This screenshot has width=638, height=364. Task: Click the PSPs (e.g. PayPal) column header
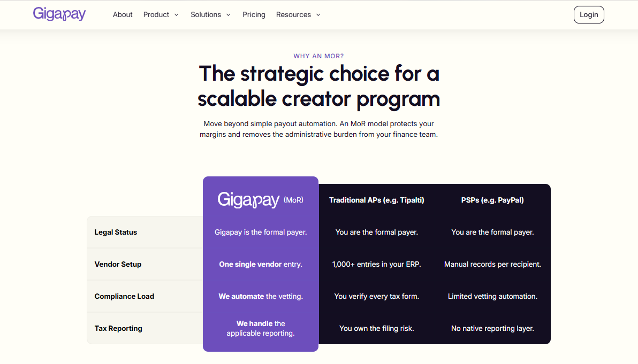[492, 200]
